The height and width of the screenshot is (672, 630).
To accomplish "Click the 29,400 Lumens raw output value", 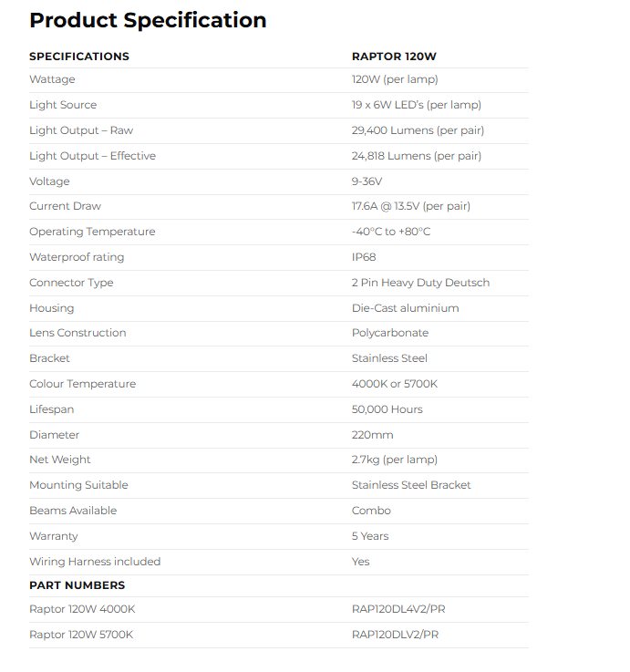I will 418,130.
